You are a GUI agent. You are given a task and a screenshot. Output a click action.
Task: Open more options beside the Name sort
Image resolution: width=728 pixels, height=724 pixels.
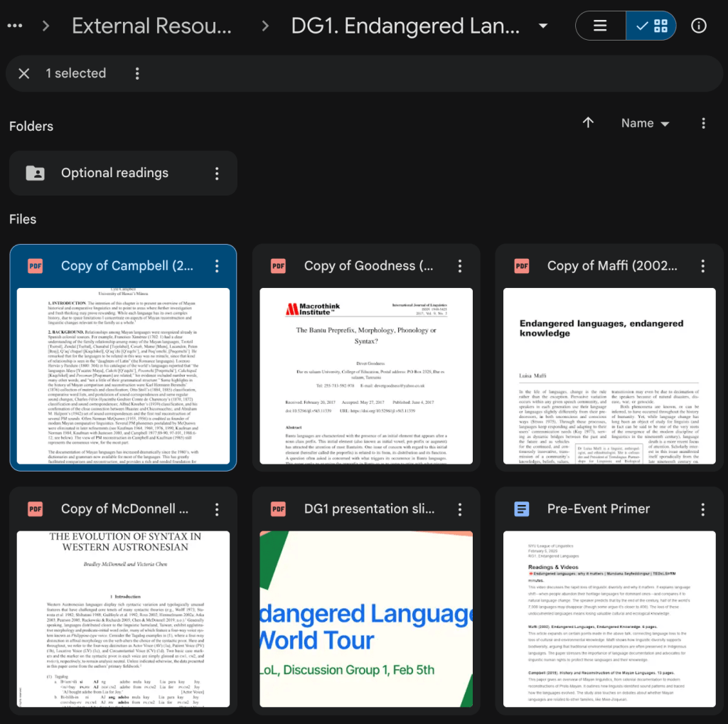[703, 123]
